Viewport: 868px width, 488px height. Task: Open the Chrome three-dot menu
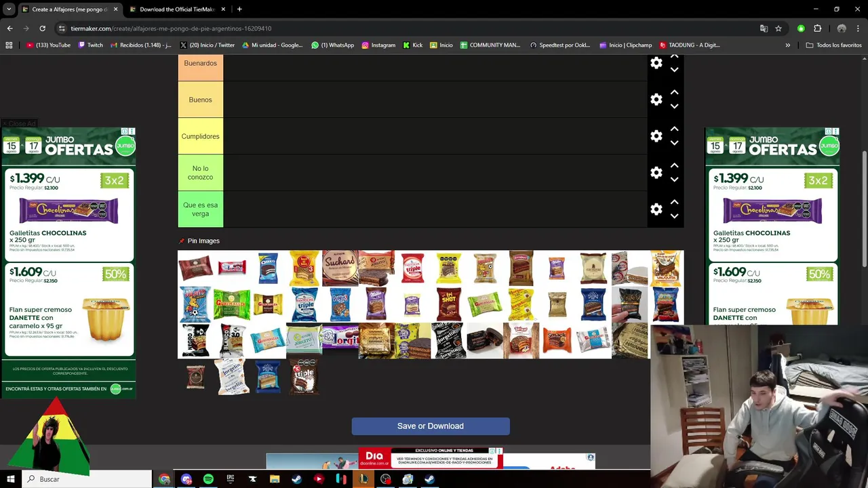pos(859,28)
